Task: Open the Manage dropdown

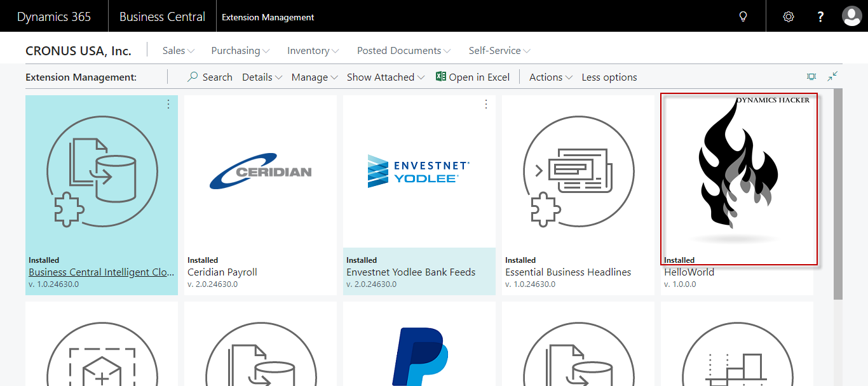Action: click(314, 77)
